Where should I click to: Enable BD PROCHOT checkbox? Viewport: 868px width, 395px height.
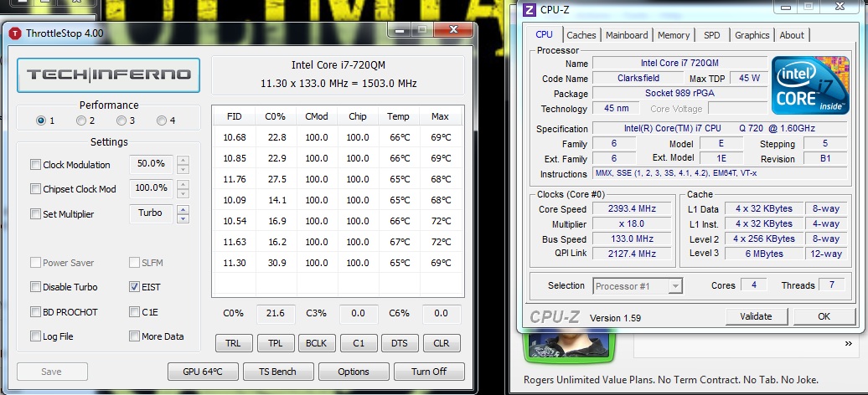[35, 312]
